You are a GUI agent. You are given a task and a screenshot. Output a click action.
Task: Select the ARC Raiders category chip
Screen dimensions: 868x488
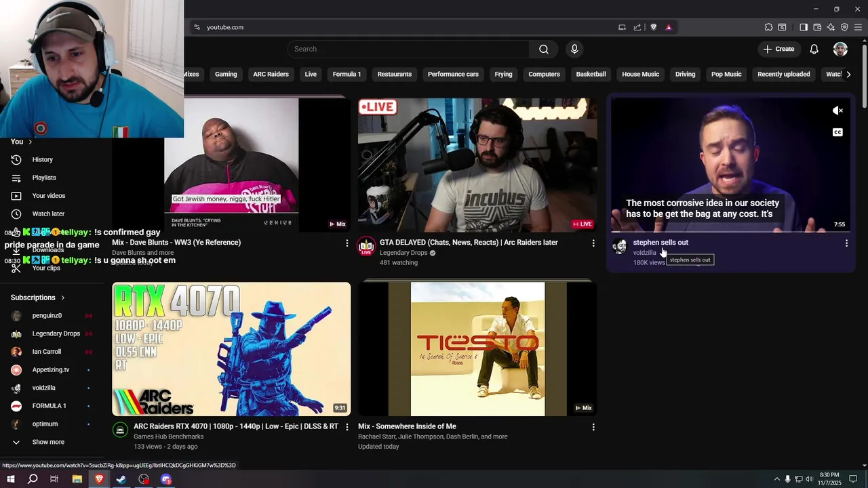(x=271, y=74)
